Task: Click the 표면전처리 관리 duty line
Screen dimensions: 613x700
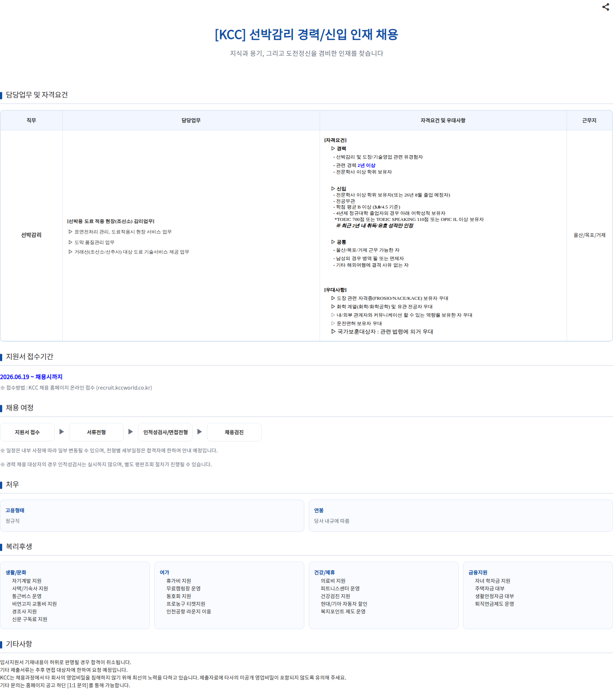Action: (x=120, y=232)
